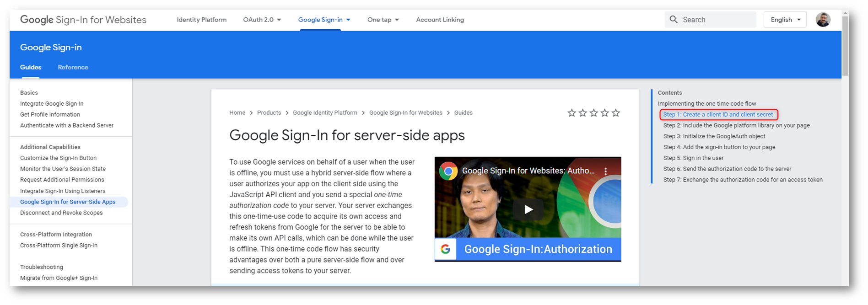
Task: Open Cross-Platform Single Sign-In guide
Action: click(x=59, y=246)
